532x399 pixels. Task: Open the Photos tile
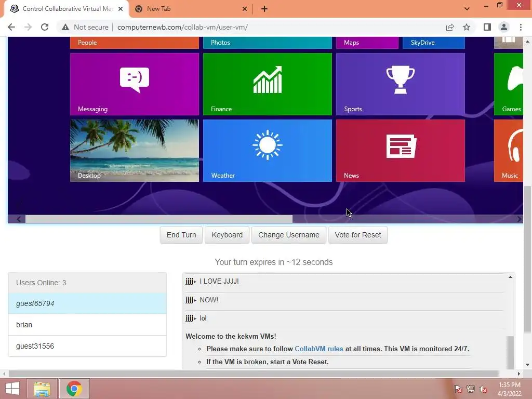point(268,43)
